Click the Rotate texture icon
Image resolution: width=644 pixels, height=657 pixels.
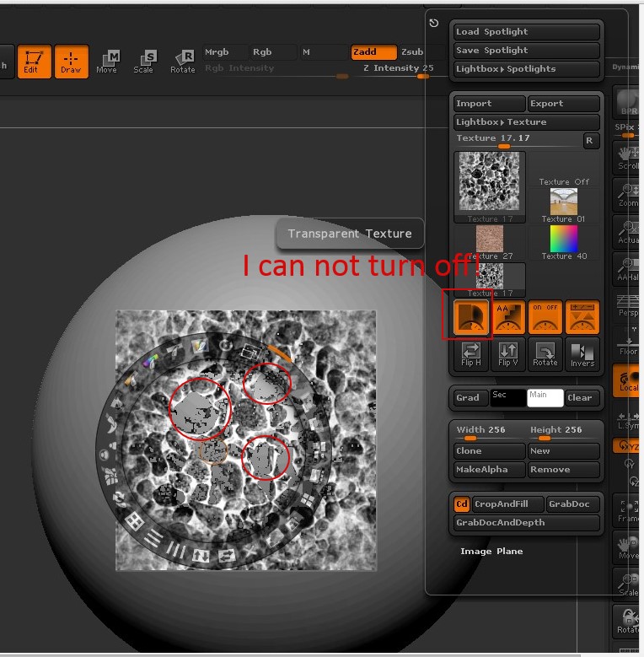(x=545, y=354)
